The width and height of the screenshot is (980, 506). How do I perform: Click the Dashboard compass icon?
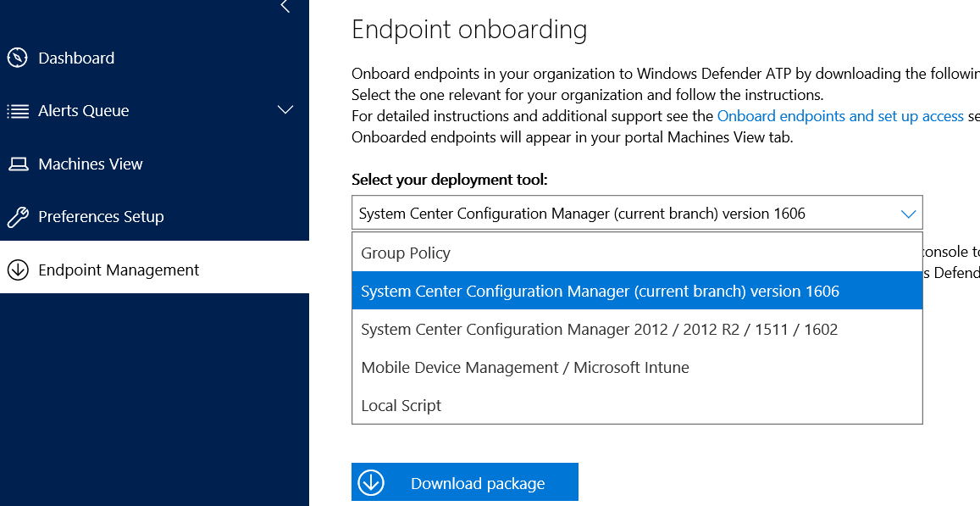pos(18,58)
